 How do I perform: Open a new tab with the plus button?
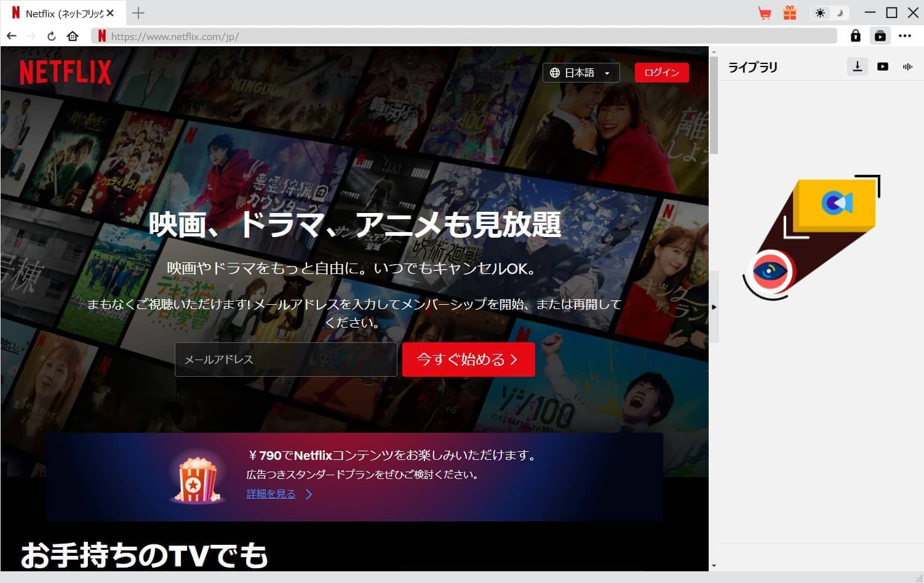point(138,13)
